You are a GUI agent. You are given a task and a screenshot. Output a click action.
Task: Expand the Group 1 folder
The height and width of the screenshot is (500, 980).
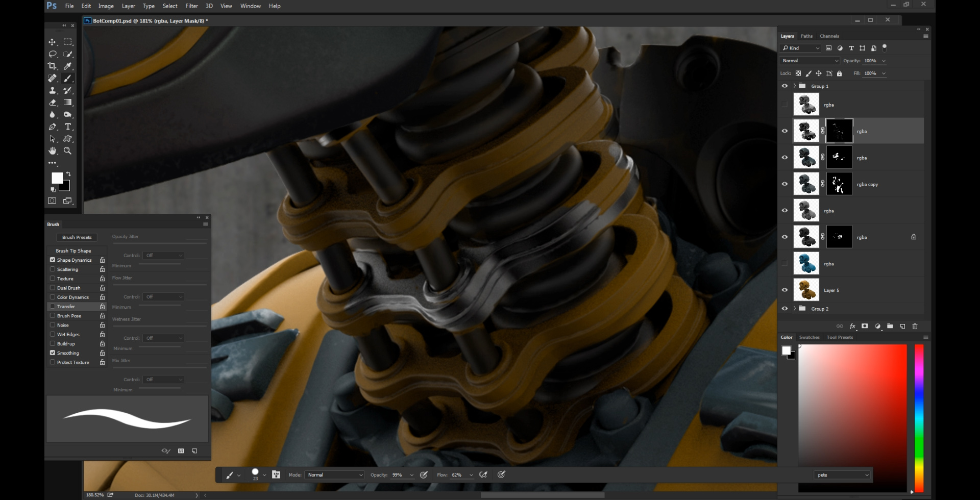tap(794, 86)
